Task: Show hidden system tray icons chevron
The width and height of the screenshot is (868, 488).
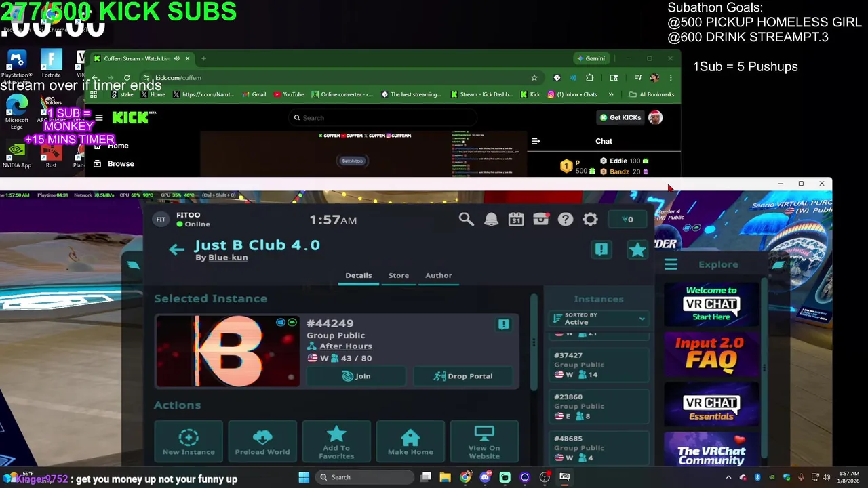Action: pyautogui.click(x=729, y=477)
